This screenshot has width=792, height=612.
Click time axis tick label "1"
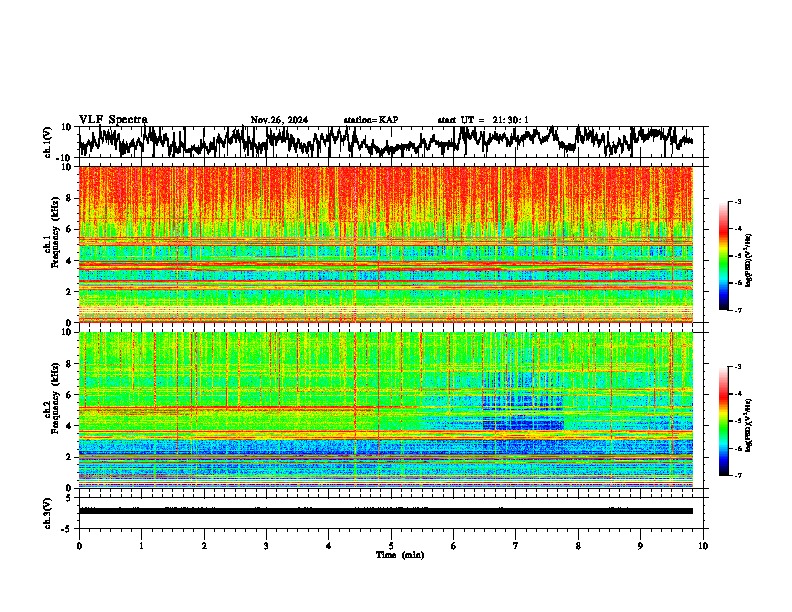tap(141, 546)
